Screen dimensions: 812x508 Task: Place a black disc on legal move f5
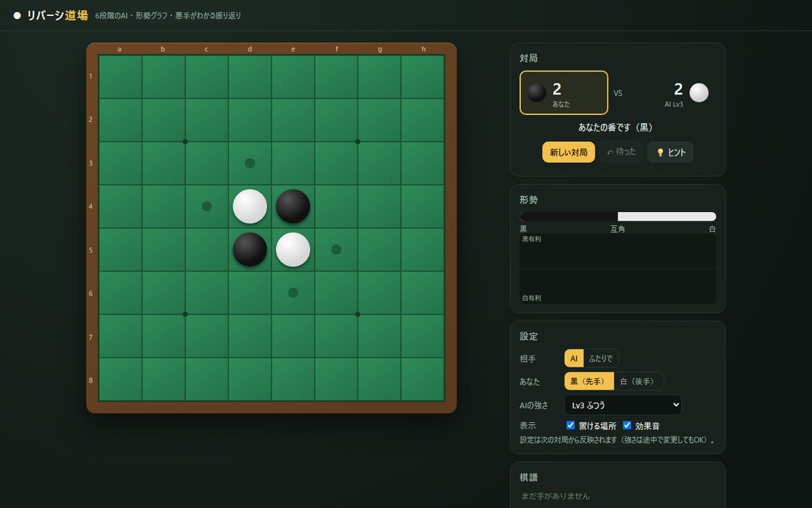(336, 249)
